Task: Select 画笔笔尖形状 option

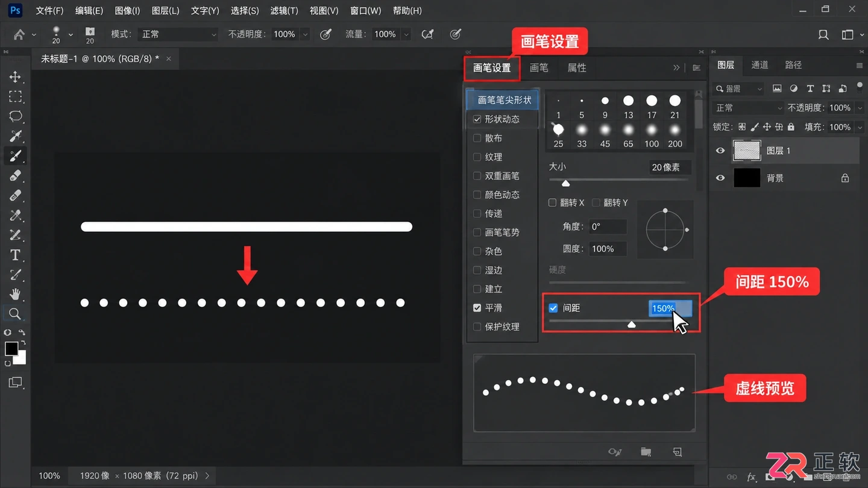Action: point(503,100)
